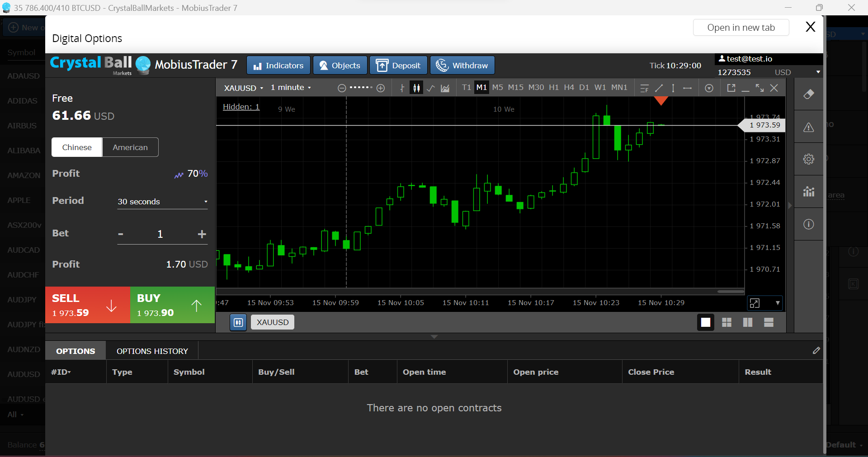Click SELL at 1 973.59
This screenshot has width=868, height=457.
[x=88, y=305]
